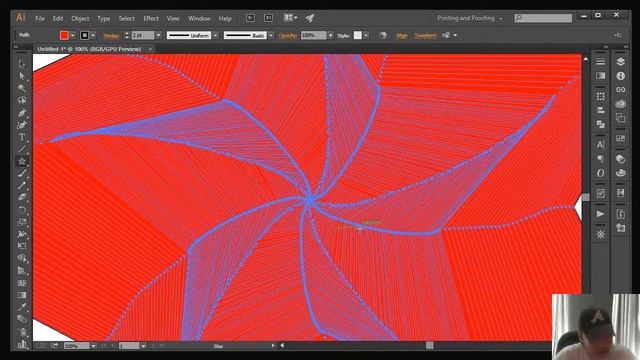The height and width of the screenshot is (360, 640).
Task: Select the Magic Wand tool
Action: (x=22, y=88)
